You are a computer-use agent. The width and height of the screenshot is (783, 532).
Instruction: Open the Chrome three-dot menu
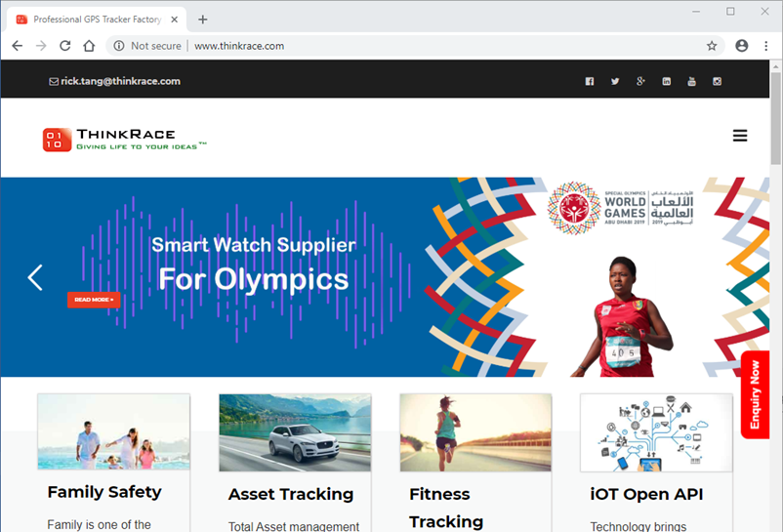tap(766, 46)
